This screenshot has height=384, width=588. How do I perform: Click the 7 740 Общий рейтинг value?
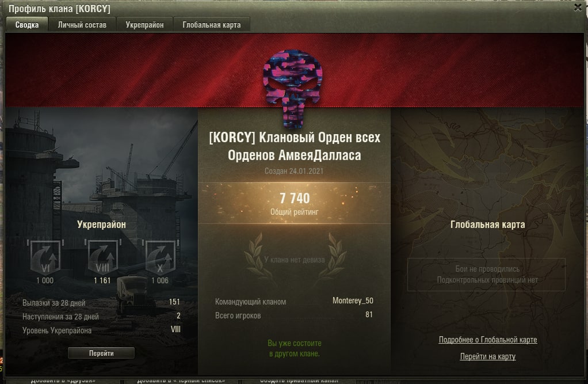click(x=295, y=203)
